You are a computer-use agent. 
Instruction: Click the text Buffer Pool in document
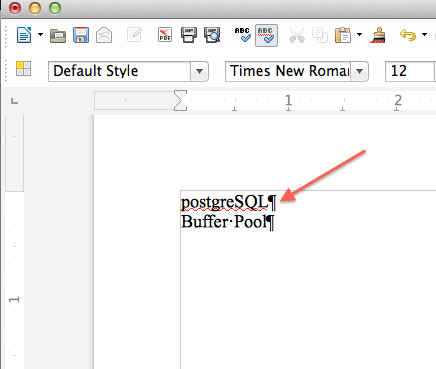point(224,222)
